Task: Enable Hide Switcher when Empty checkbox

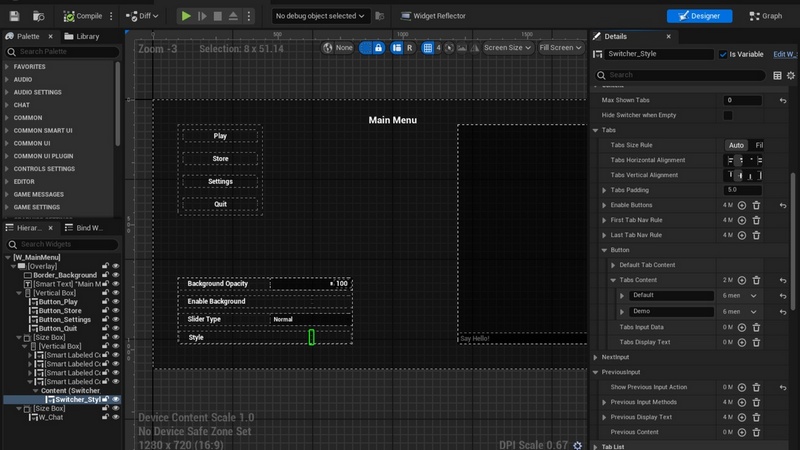Action: [x=728, y=115]
